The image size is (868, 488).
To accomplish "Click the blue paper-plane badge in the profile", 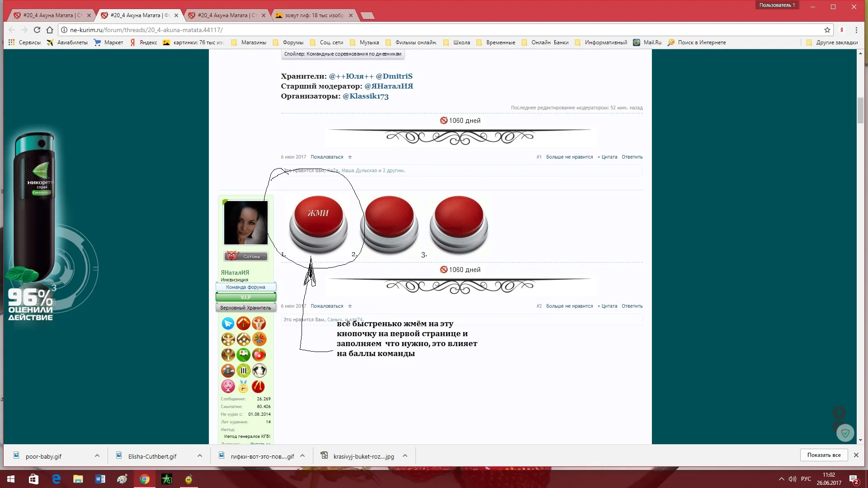I will [227, 324].
